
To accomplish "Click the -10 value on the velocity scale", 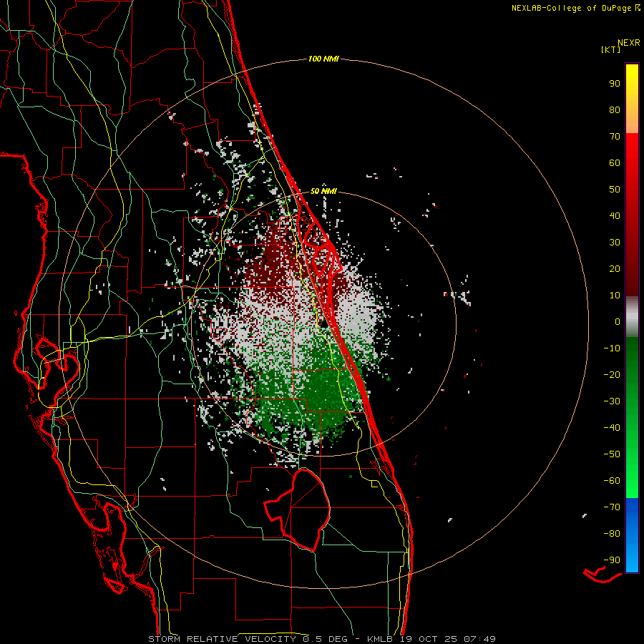I will point(612,348).
